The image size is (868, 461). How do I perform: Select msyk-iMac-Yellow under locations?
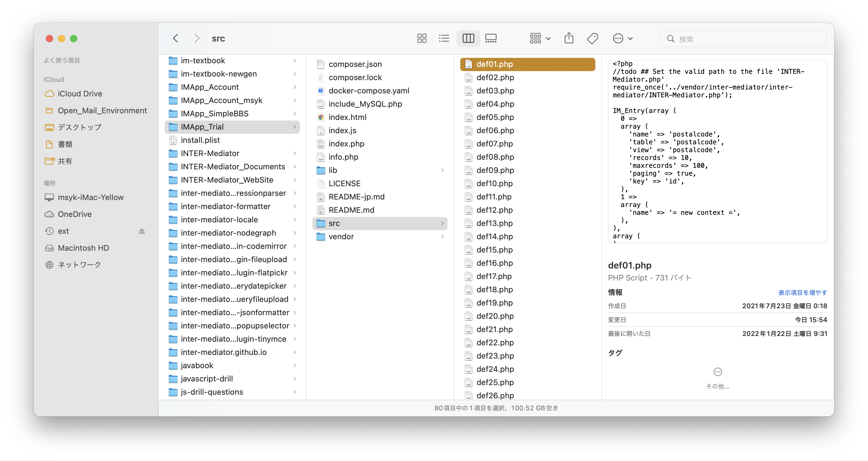(90, 197)
